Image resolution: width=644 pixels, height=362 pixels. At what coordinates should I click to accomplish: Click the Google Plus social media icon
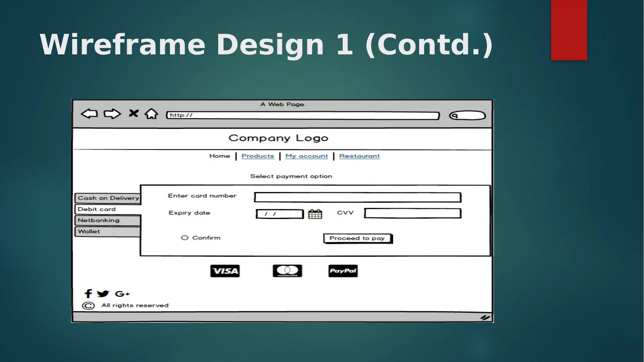click(123, 293)
